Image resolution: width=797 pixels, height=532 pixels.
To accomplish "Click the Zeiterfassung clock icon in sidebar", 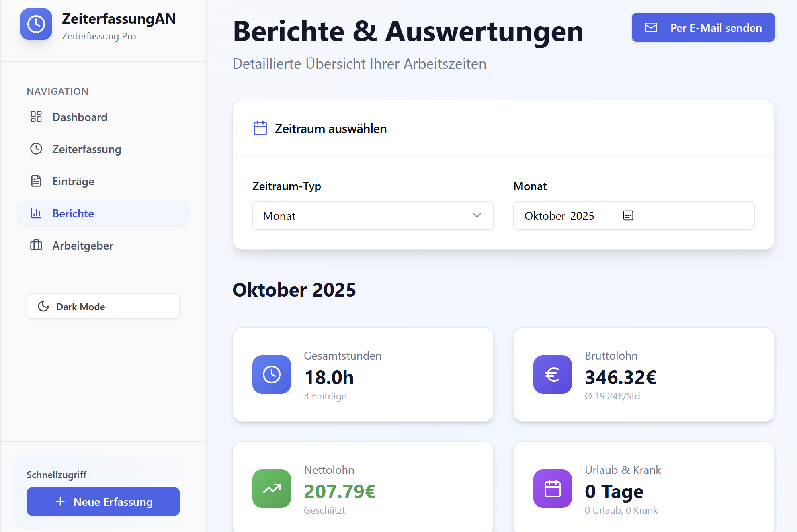I will [x=36, y=149].
